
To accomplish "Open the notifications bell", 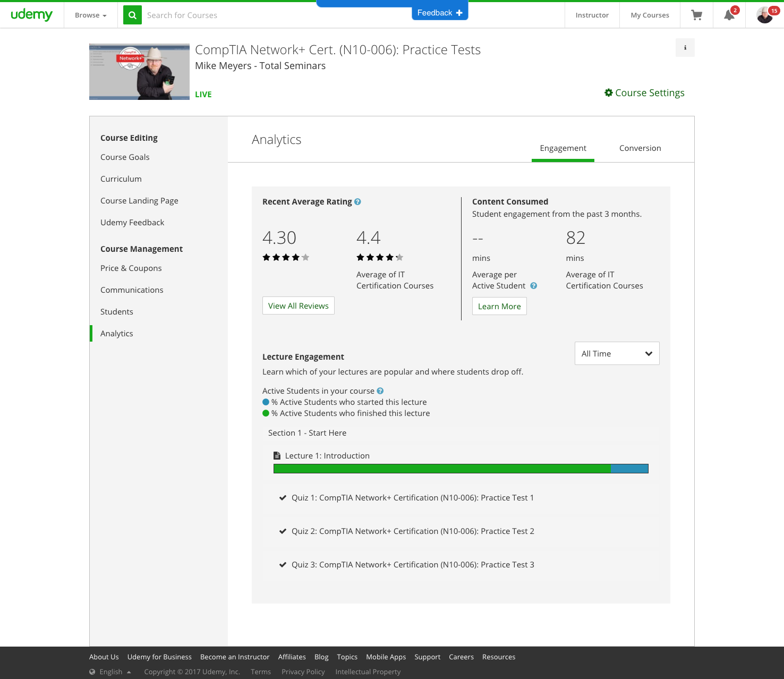I will click(x=729, y=15).
